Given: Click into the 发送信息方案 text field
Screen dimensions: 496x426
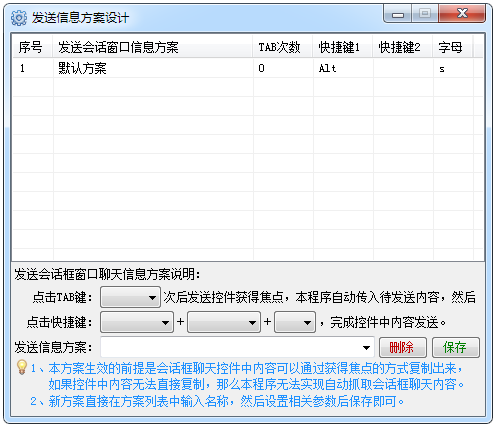Looking at the screenshot, I should tap(230, 347).
